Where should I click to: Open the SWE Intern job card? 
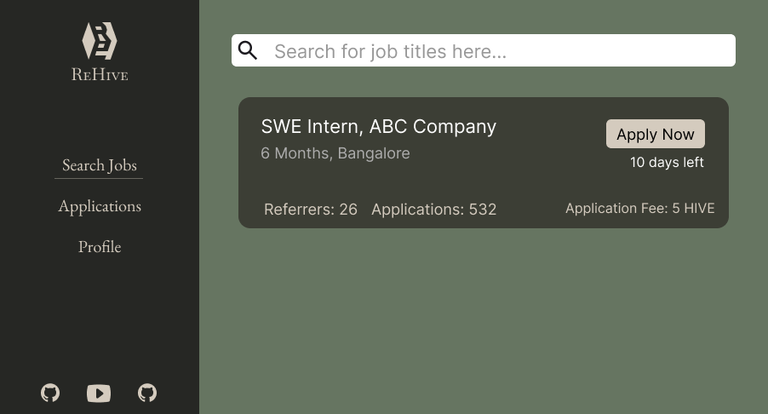point(483,163)
